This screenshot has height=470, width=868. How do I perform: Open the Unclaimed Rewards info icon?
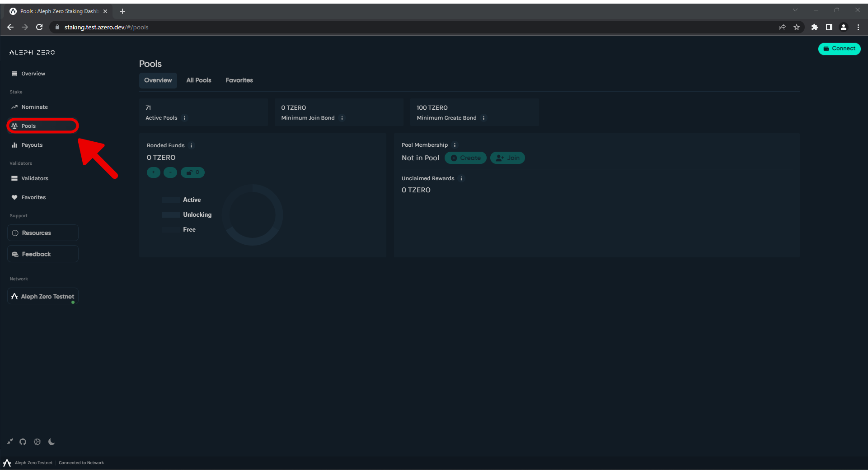click(461, 178)
